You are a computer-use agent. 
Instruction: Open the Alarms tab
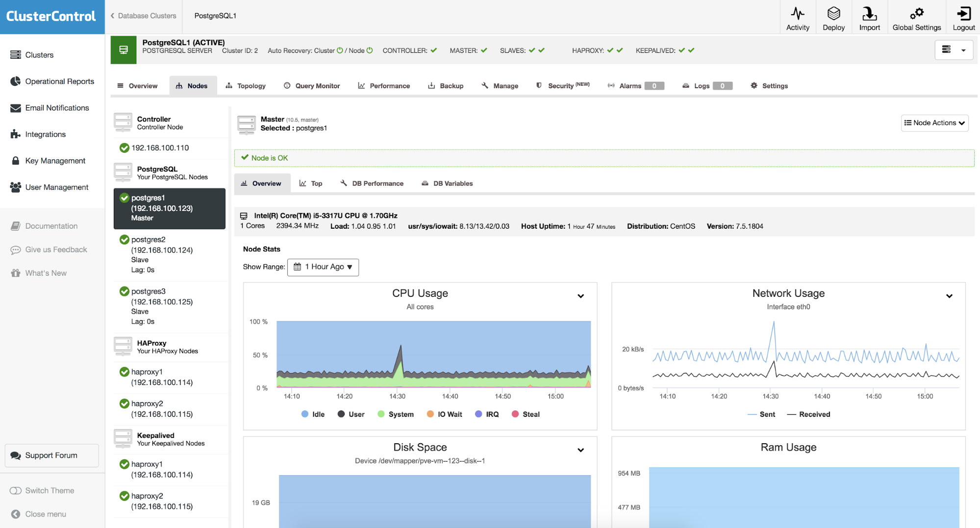(x=635, y=86)
